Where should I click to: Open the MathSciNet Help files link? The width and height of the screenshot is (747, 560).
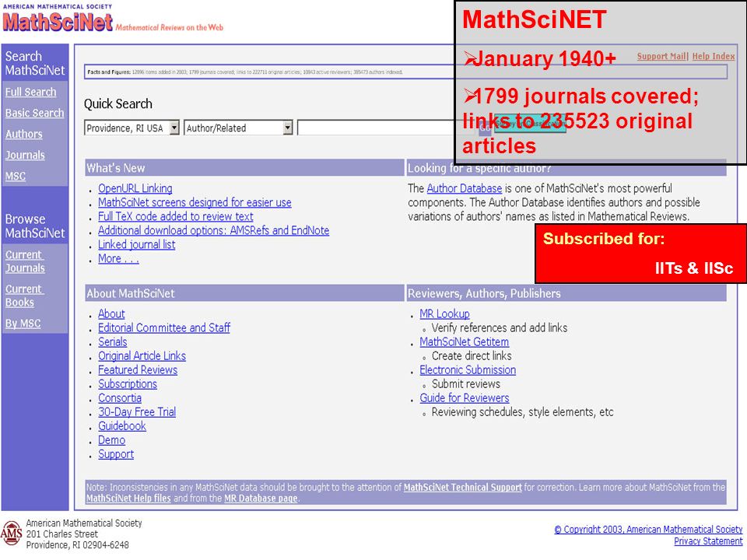pyautogui.click(x=128, y=498)
